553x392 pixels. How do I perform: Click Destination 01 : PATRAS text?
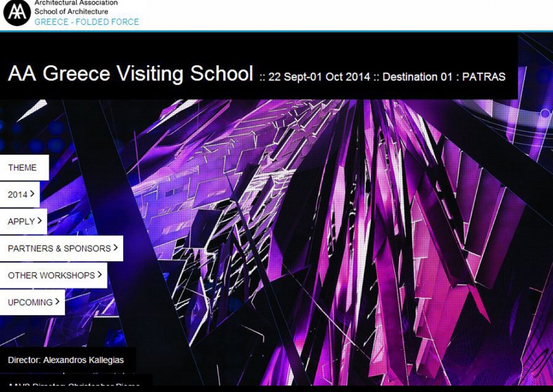click(x=444, y=77)
